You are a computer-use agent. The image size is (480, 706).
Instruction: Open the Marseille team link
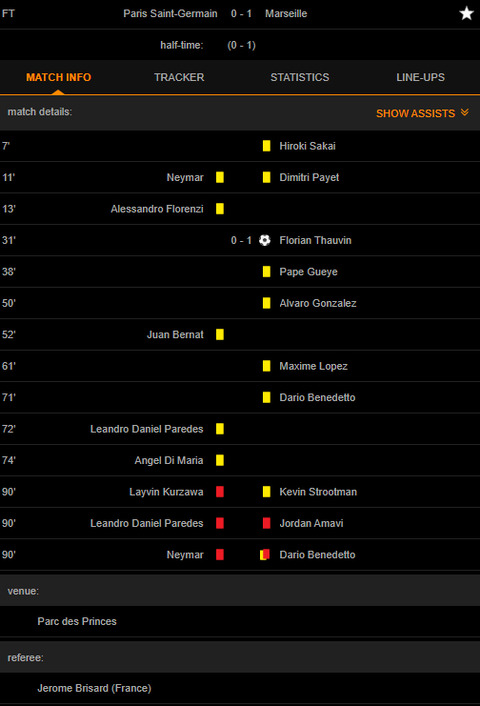[286, 14]
